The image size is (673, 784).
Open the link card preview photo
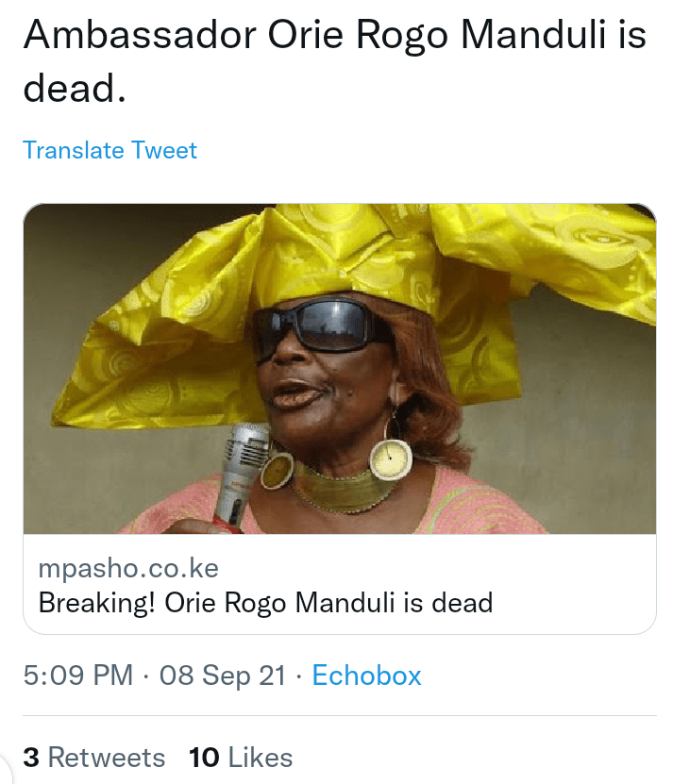pos(340,369)
